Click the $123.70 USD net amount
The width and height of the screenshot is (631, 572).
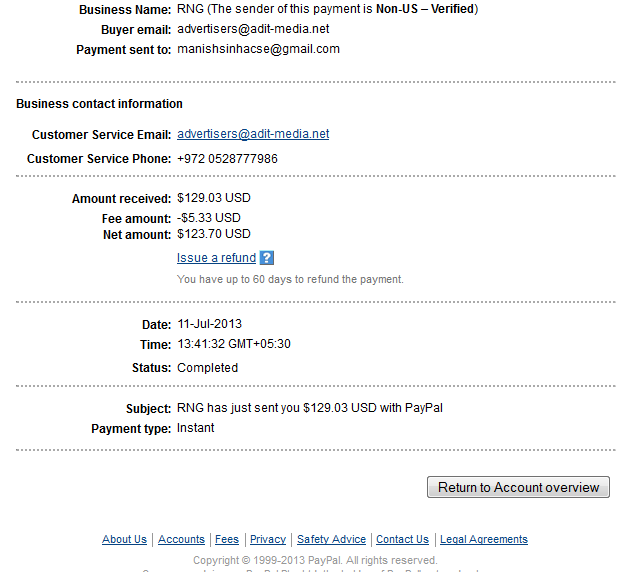click(214, 234)
